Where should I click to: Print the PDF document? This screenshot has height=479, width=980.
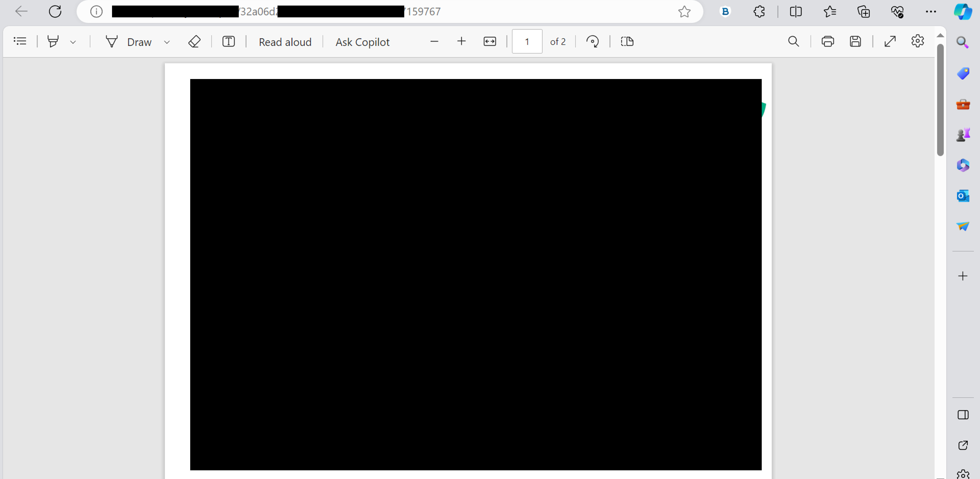point(828,41)
